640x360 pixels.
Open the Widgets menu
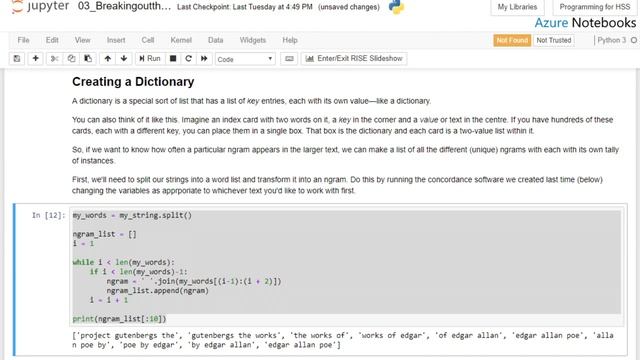[x=253, y=40]
